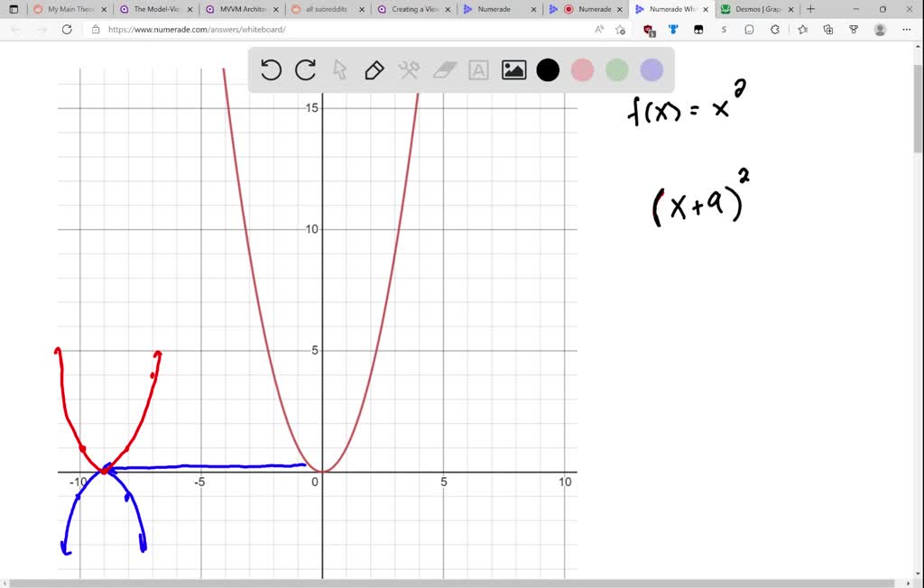924x588 pixels.
Task: Select the Eraser tool
Action: (x=444, y=70)
